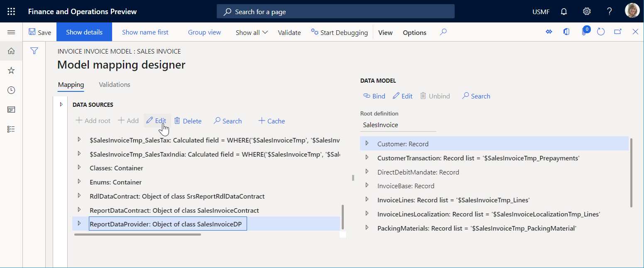Open this page in a new window
Screen dimensions: 644x268
617,31
